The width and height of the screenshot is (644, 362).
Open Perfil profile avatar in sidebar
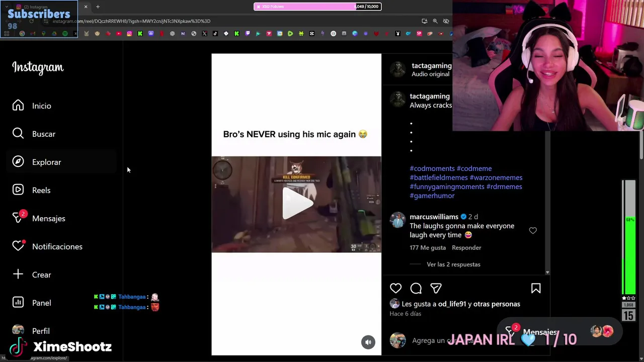point(18,330)
